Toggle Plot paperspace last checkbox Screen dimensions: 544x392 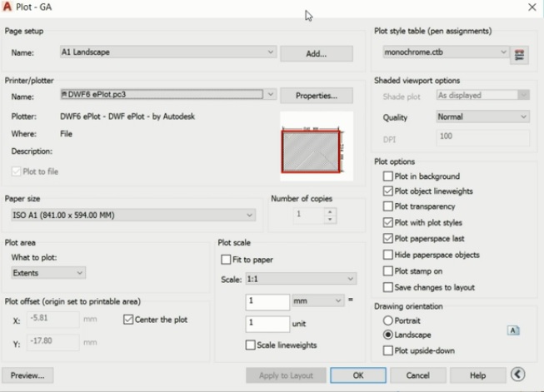coord(388,239)
